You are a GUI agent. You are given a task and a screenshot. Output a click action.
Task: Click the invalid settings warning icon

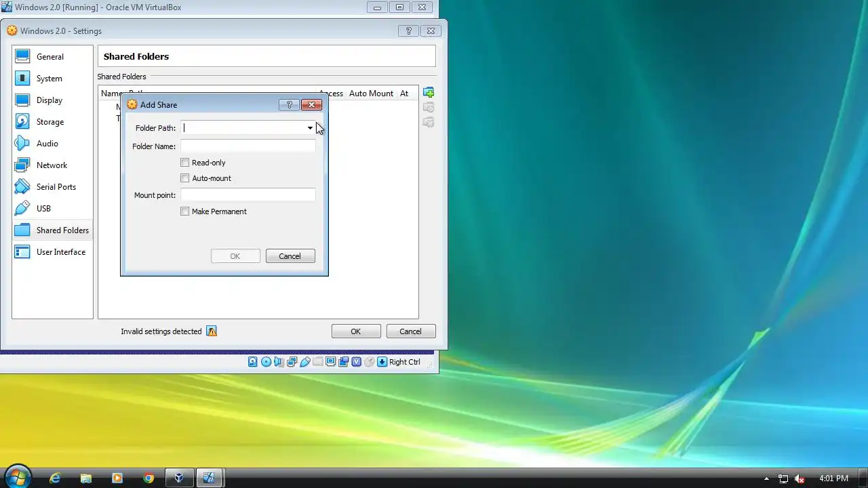point(212,331)
